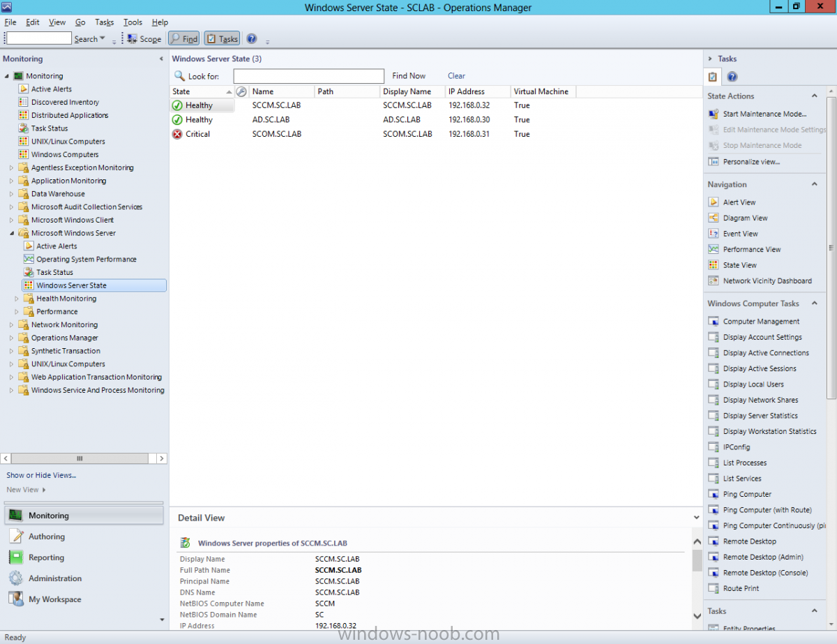This screenshot has width=837, height=644.
Task: Select Web Application Transaction Monitoring folder
Action: click(x=96, y=377)
